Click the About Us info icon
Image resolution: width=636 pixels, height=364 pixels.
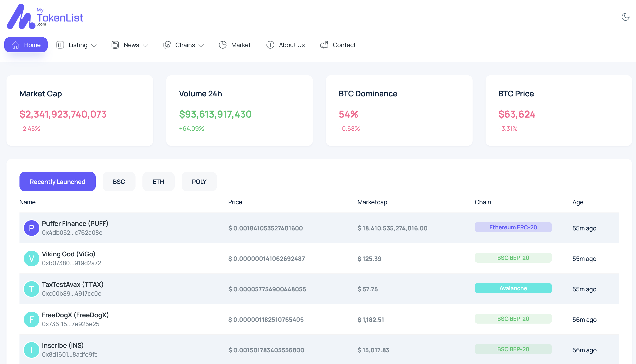[270, 45]
